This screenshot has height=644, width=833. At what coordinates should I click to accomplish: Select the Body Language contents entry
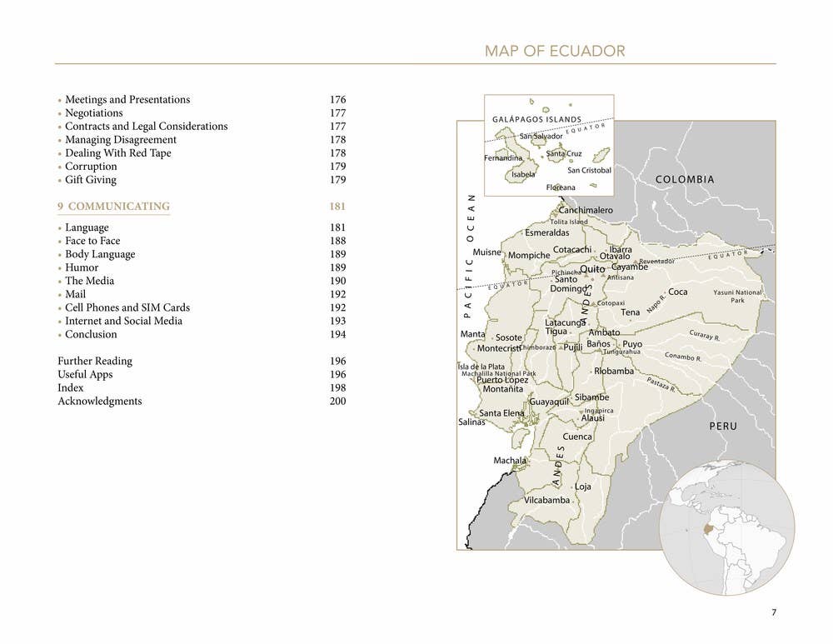tap(202, 254)
